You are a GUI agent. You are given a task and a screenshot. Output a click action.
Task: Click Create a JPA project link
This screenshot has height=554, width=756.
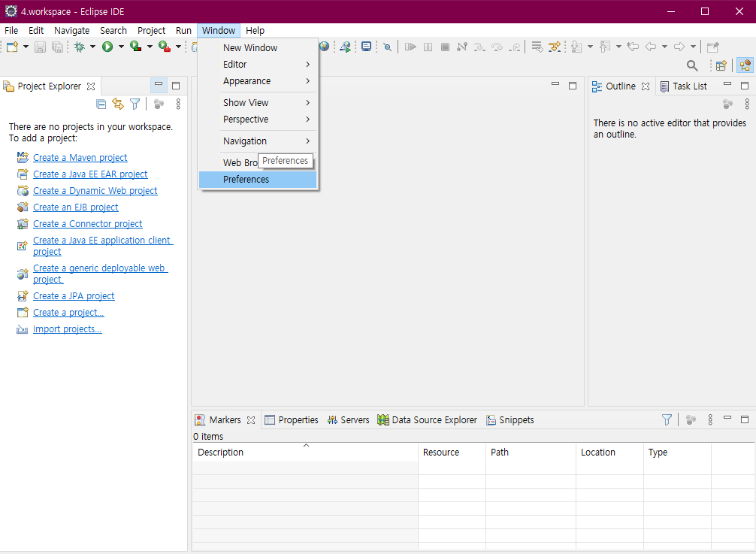point(74,296)
